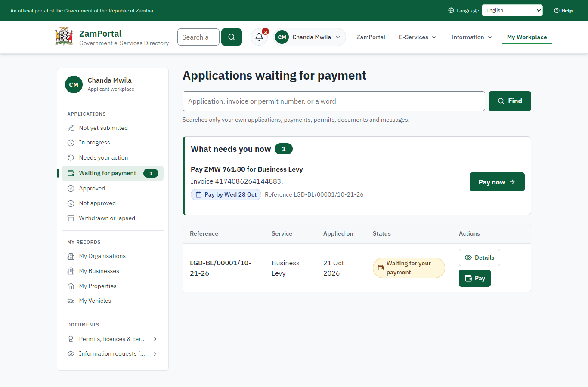The image size is (588, 387).
Task: Click the arrow icon on Pay now
Action: [x=512, y=182]
